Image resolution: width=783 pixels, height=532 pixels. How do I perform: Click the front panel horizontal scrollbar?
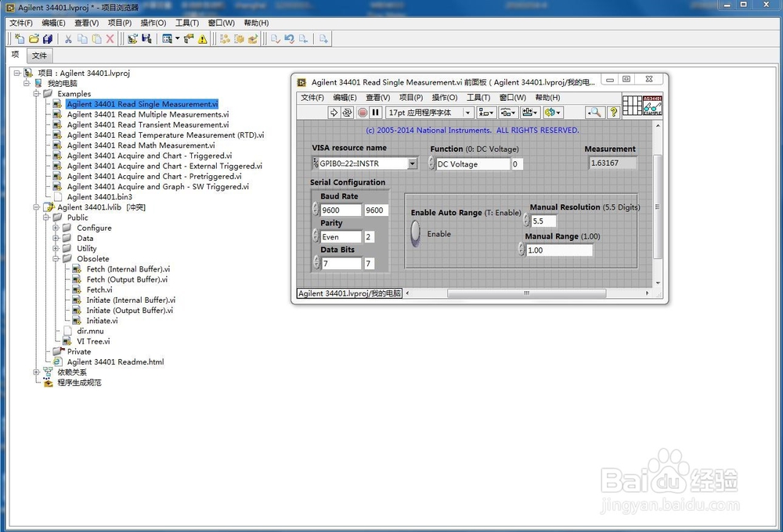pyautogui.click(x=526, y=293)
